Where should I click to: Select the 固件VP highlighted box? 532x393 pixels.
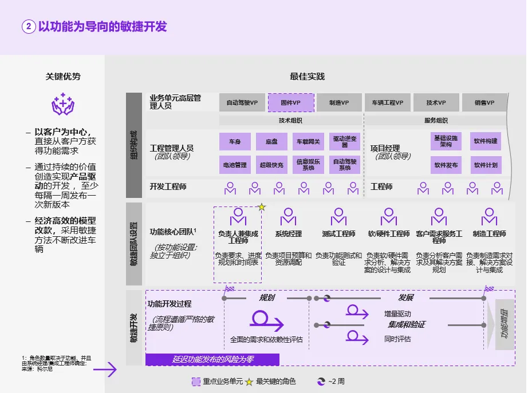291,103
